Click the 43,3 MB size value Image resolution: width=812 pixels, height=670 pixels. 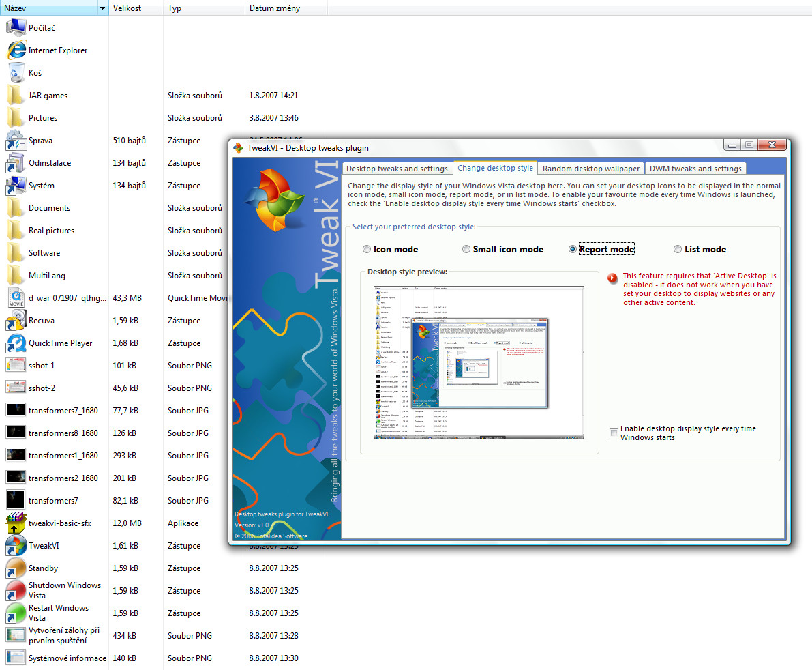point(127,298)
